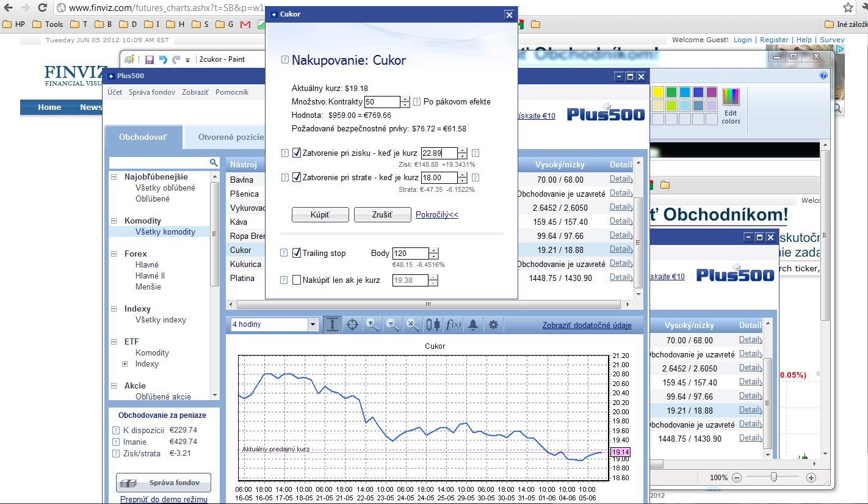Screen dimensions: 868x504
Task: Open Paint help question mark
Action: tap(823, 75)
